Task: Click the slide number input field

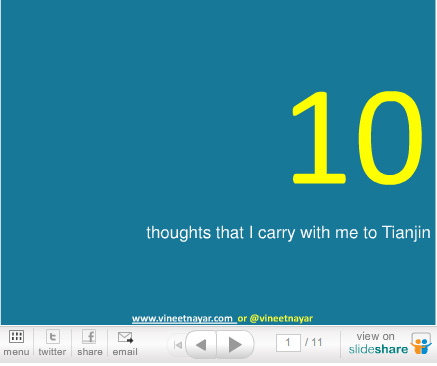Action: click(x=288, y=343)
